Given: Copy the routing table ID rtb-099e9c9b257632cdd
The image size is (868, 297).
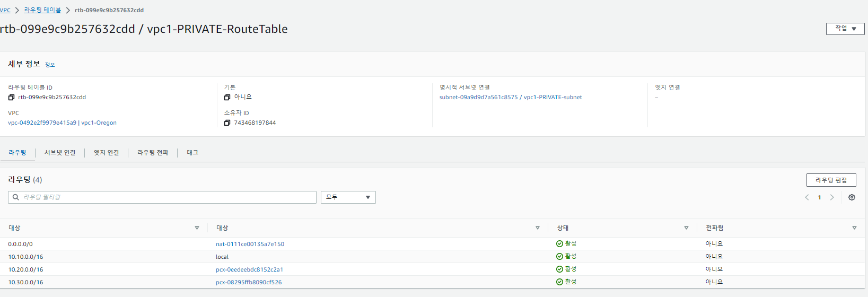Looking at the screenshot, I should point(11,98).
